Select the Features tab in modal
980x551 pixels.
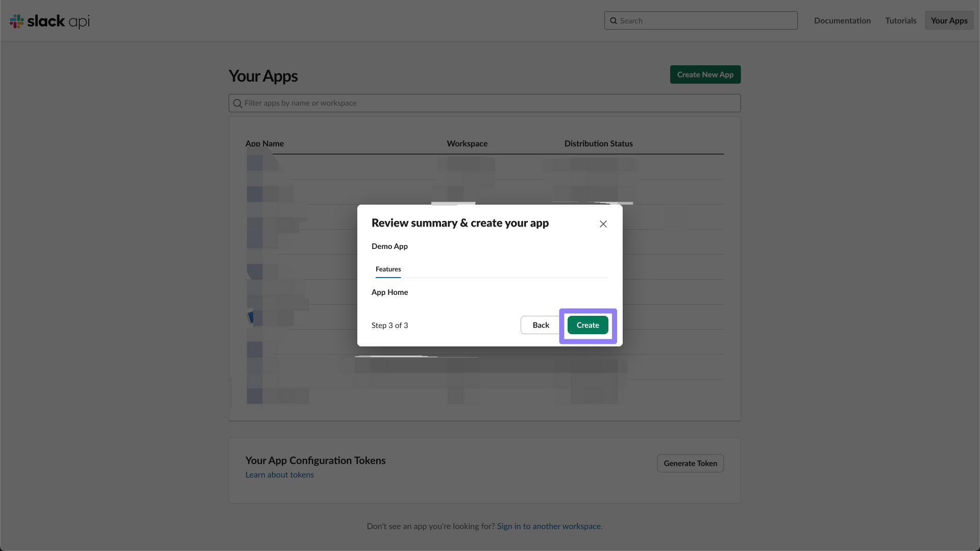coord(388,269)
